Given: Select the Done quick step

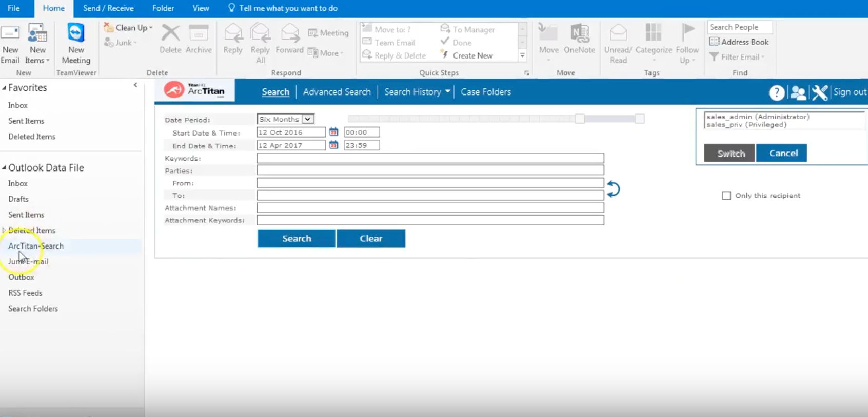Looking at the screenshot, I should pos(456,43).
